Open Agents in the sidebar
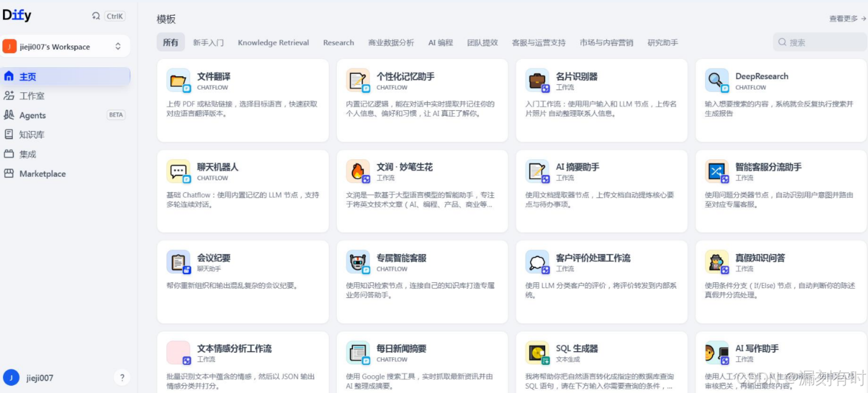 [65, 115]
